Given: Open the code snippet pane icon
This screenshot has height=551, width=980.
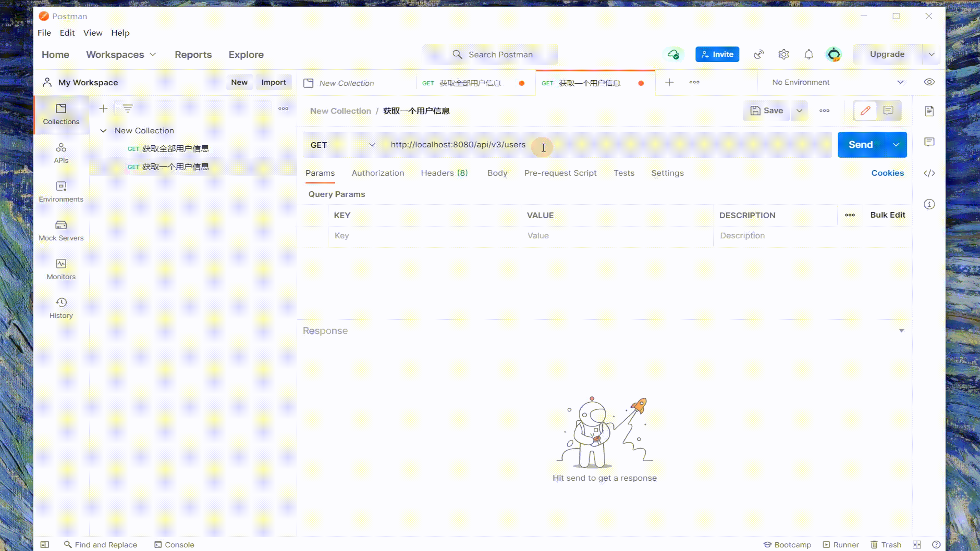Looking at the screenshot, I should 929,173.
